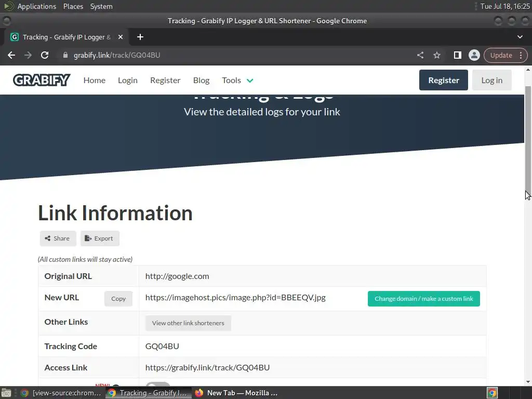This screenshot has height=399, width=532.
Task: Open the System menu
Action: pyautogui.click(x=101, y=6)
